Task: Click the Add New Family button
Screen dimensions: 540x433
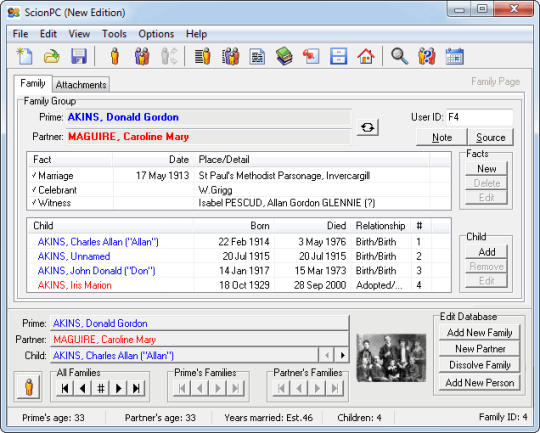Action: tap(479, 332)
